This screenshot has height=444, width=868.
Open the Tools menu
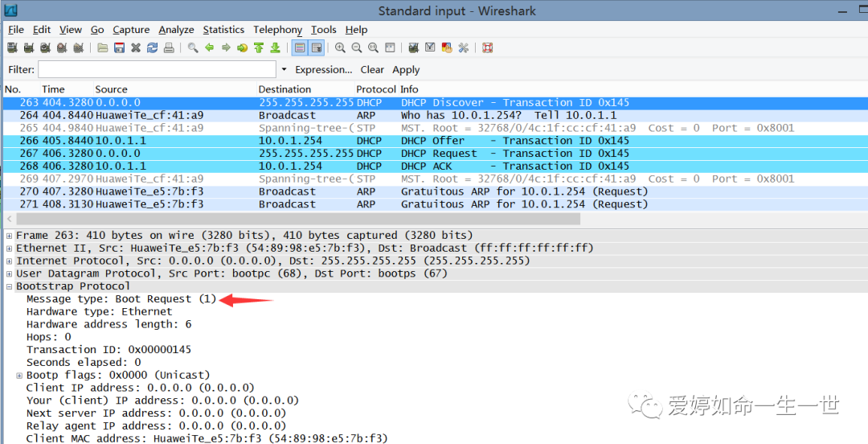[x=324, y=30]
